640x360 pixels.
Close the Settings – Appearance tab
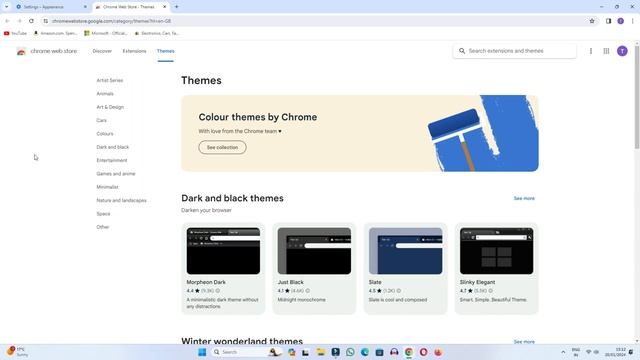pos(85,7)
